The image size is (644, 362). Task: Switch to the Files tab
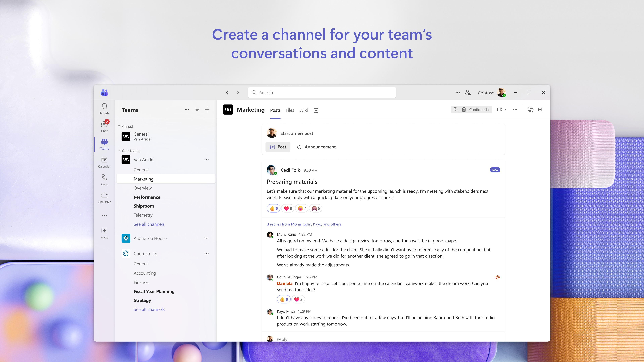290,110
